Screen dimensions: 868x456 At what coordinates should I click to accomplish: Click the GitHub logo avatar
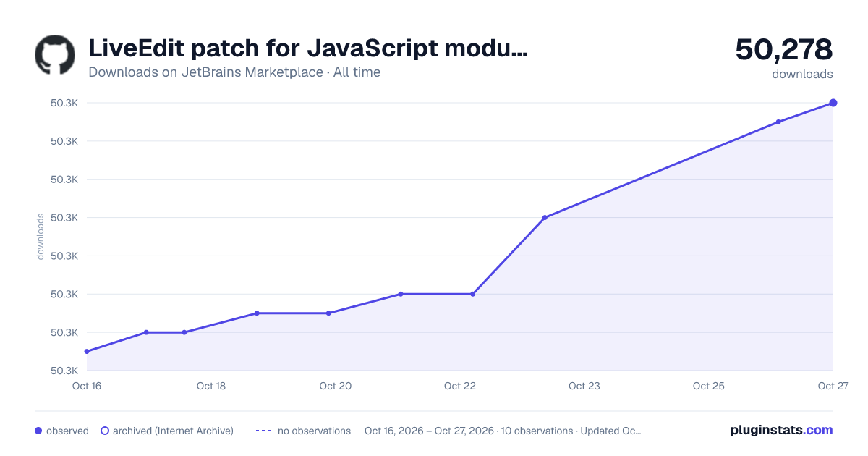(x=55, y=54)
